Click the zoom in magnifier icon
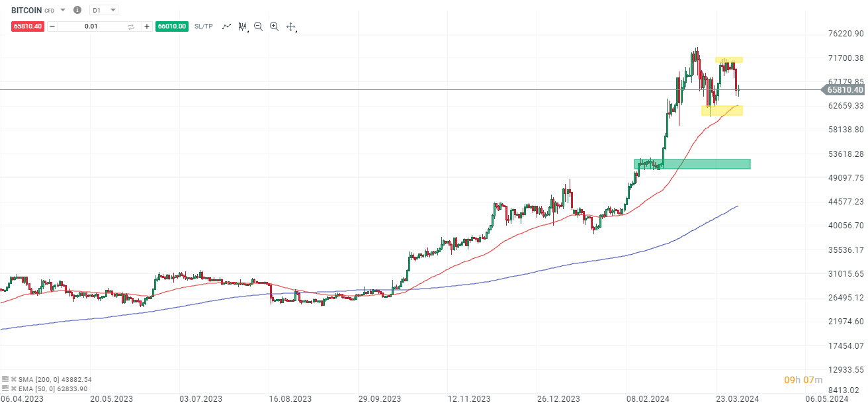Screen dimensions: 868x407 [x=274, y=26]
